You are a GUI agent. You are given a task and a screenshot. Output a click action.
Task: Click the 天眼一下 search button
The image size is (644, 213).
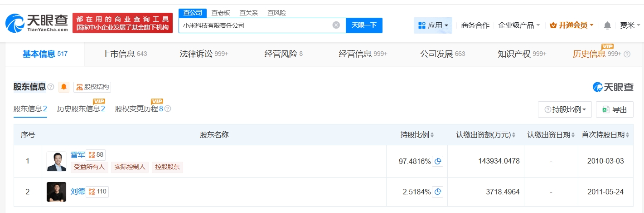click(x=364, y=25)
